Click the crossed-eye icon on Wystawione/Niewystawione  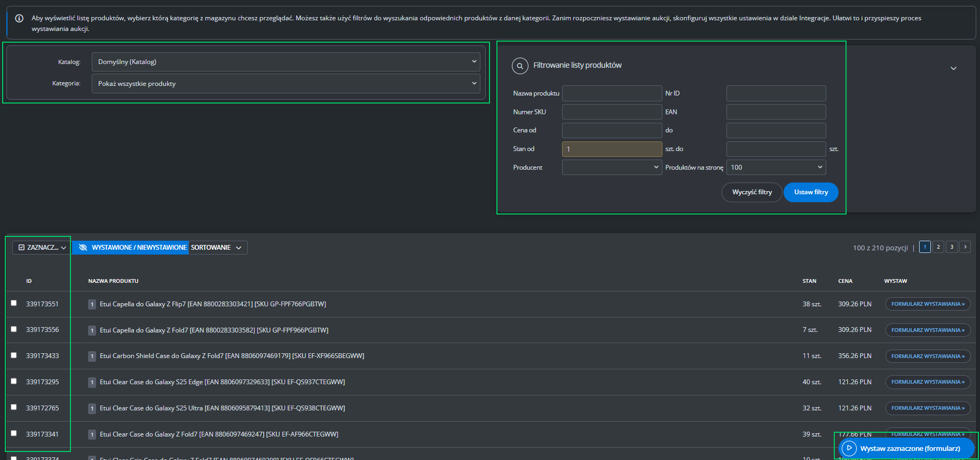(83, 248)
